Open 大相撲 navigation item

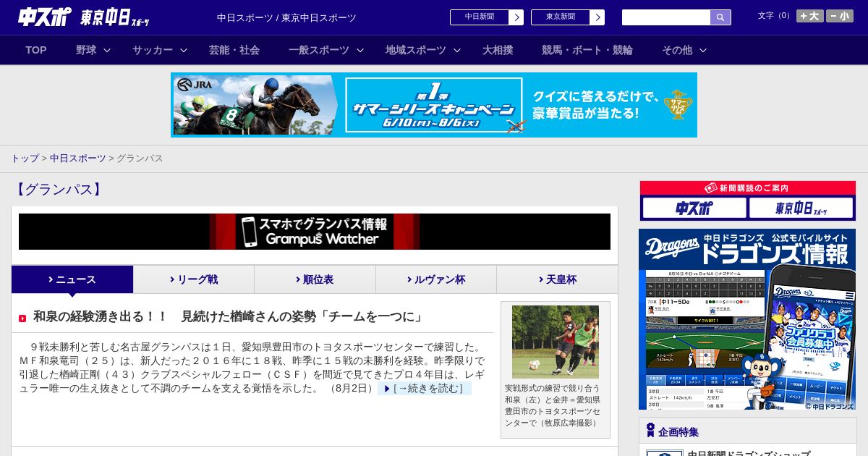[x=498, y=50]
